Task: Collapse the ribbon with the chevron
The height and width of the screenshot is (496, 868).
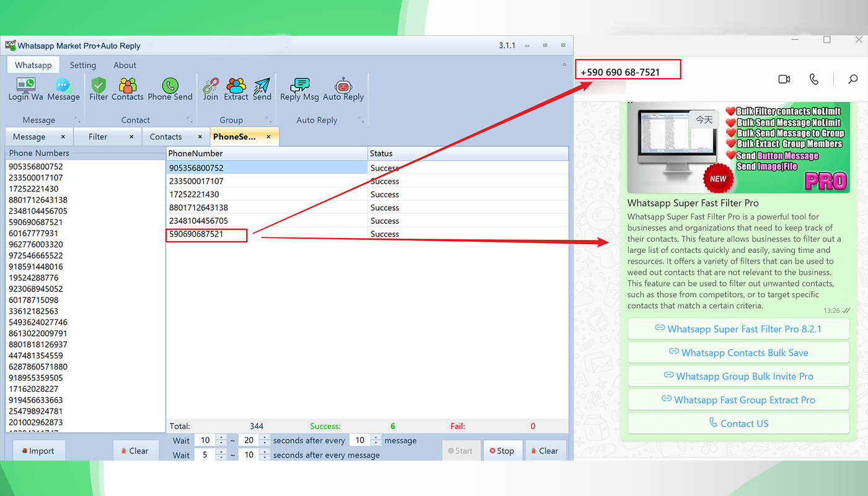Action: tap(564, 64)
